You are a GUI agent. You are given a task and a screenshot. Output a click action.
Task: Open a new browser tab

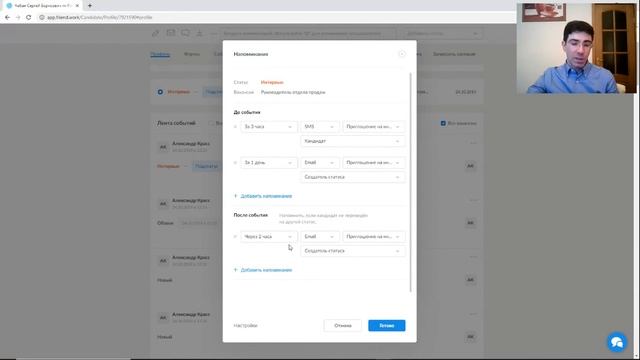coord(90,6)
